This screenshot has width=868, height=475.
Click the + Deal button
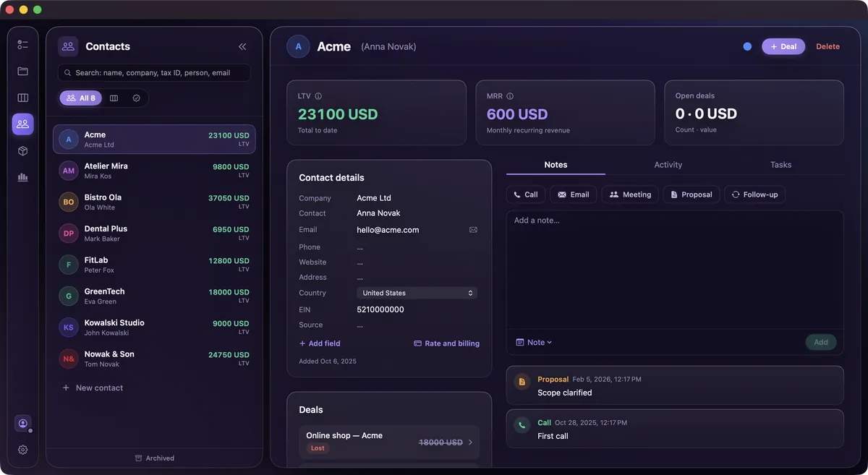tap(783, 46)
